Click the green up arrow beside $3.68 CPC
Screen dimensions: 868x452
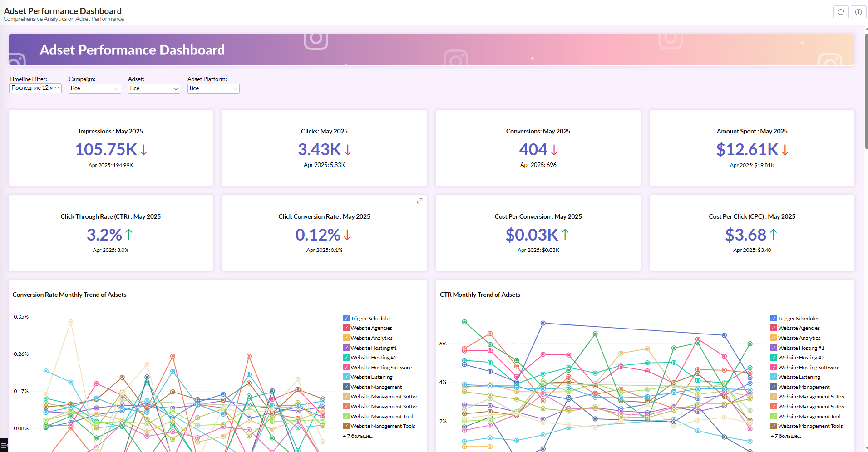pos(774,235)
